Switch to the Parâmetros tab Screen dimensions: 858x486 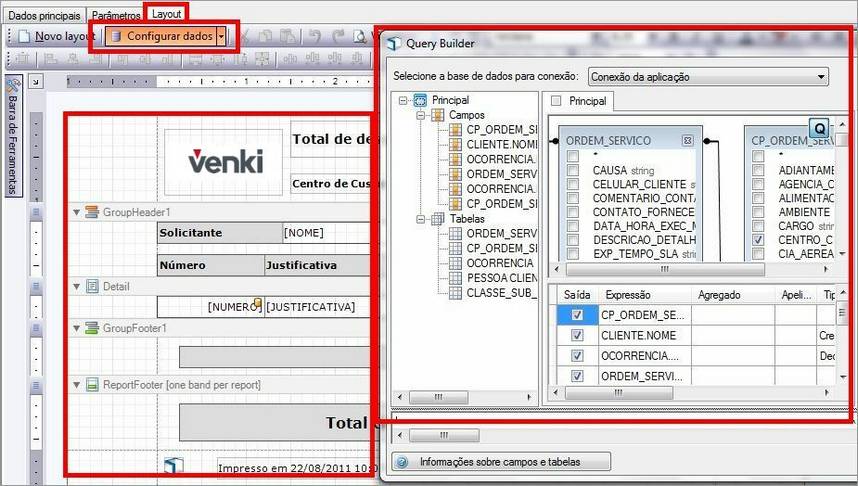pyautogui.click(x=116, y=15)
